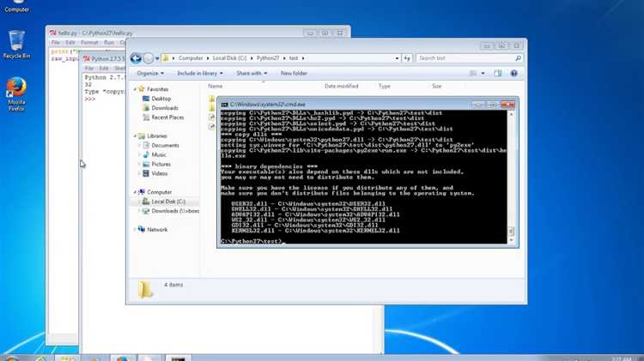Viewport: 644px width, 361px height.
Task: Click the Search test input box
Action: [465, 58]
